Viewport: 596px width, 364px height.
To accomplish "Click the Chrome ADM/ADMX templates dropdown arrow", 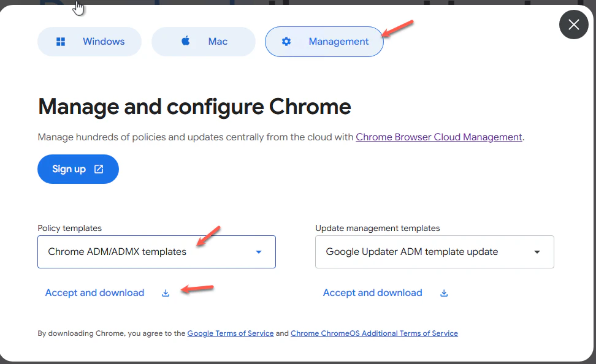I will pos(259,252).
